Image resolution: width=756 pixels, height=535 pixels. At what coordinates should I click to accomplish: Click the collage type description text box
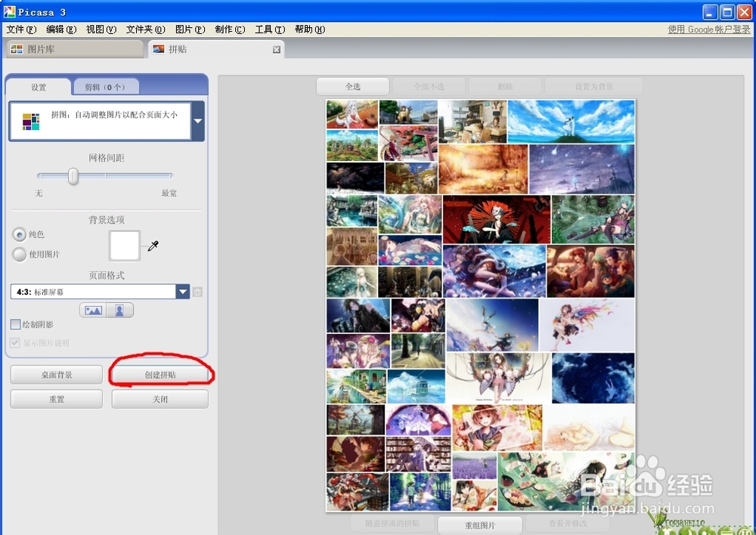point(101,121)
